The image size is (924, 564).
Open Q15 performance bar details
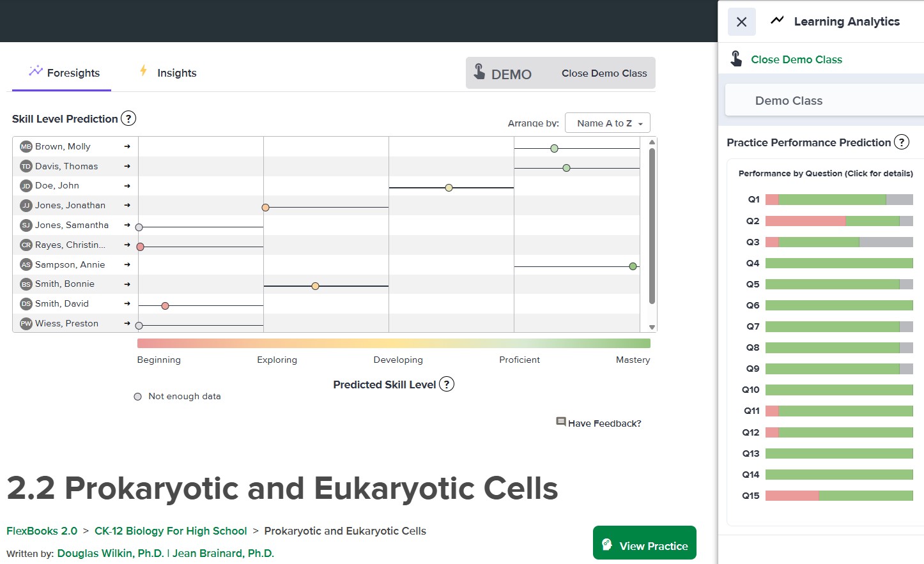tap(839, 496)
